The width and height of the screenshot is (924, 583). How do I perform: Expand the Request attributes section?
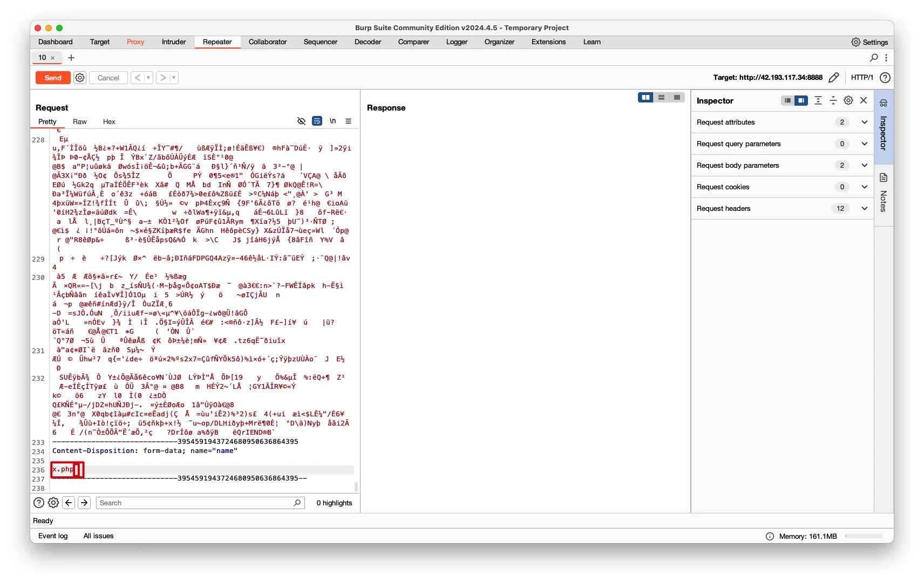pyautogui.click(x=864, y=122)
